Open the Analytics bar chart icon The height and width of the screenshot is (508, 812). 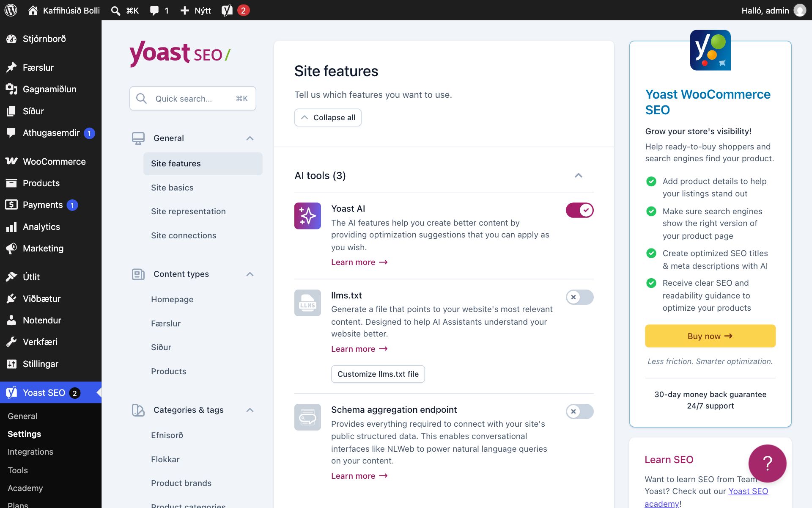coord(11,227)
